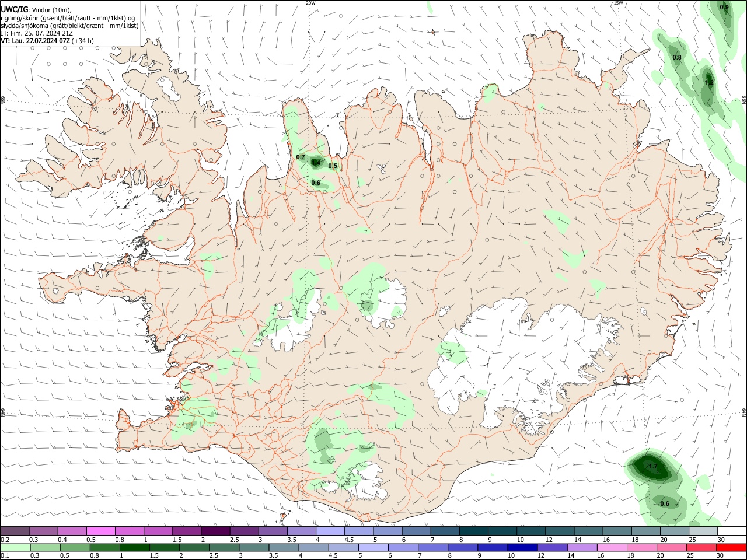The image size is (747, 560).
Task: Click the 'IT: Fim. 25. 07. 2024 21Z' line
Action: (x=36, y=33)
